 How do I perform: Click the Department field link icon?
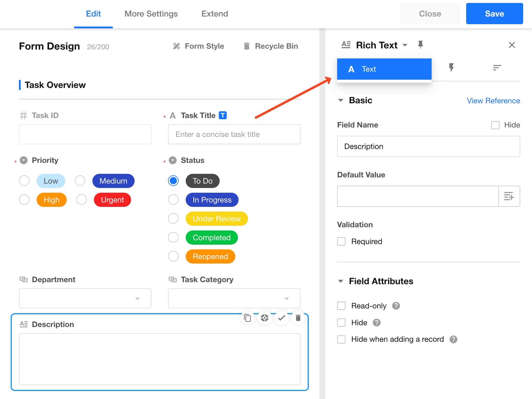pyautogui.click(x=24, y=279)
